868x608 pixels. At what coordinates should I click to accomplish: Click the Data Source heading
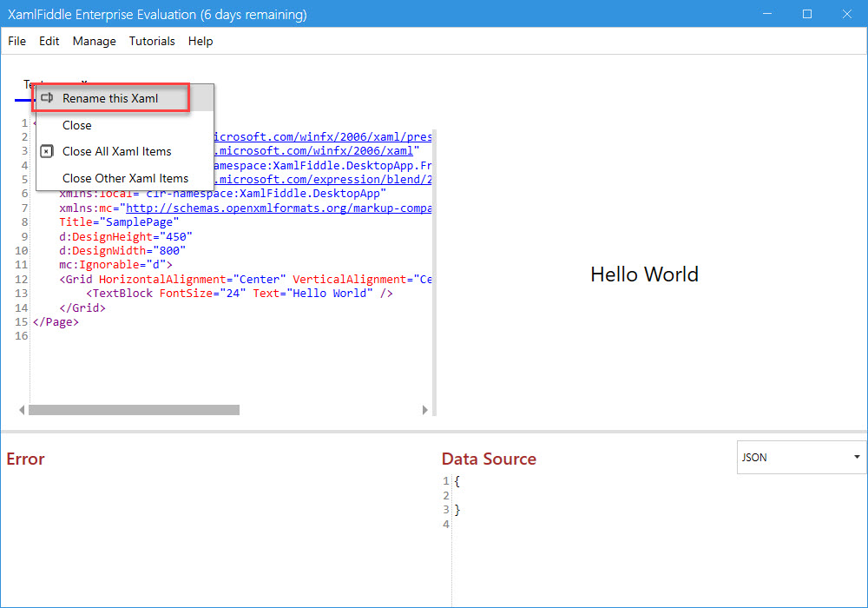coord(489,459)
